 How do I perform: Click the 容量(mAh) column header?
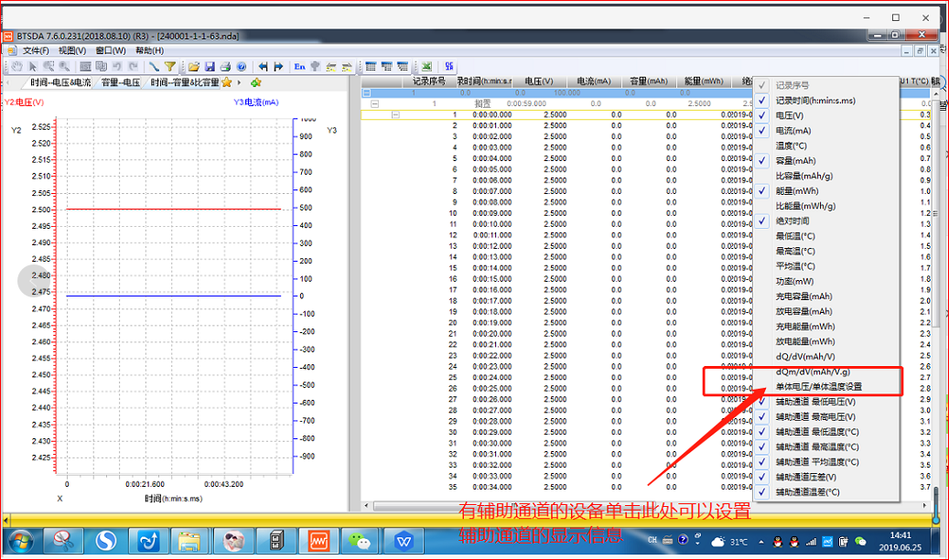pyautogui.click(x=649, y=81)
